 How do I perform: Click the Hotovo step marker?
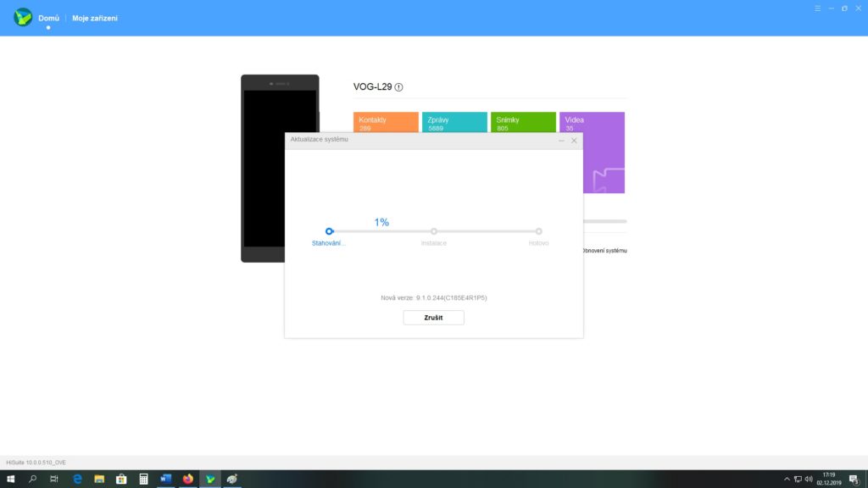click(538, 231)
